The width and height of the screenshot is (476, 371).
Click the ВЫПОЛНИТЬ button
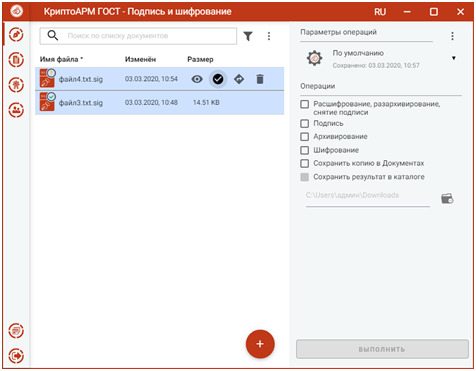(382, 349)
